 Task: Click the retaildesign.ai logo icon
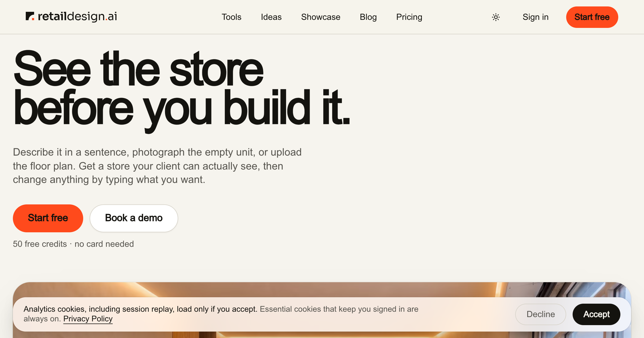[30, 16]
